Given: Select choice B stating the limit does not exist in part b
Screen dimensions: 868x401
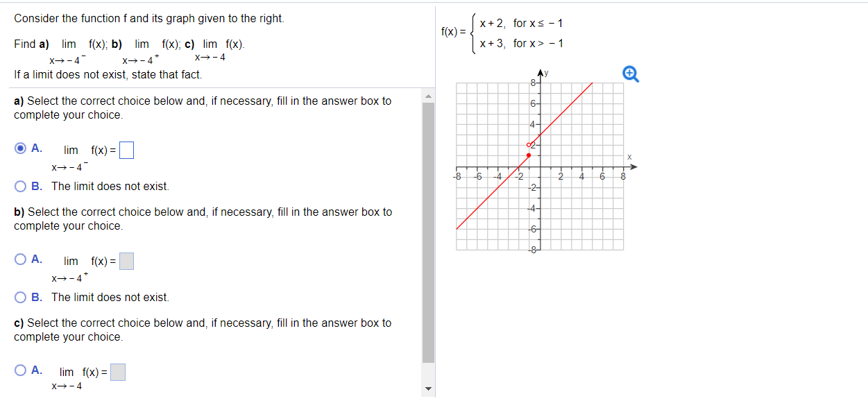Looking at the screenshot, I should [19, 297].
